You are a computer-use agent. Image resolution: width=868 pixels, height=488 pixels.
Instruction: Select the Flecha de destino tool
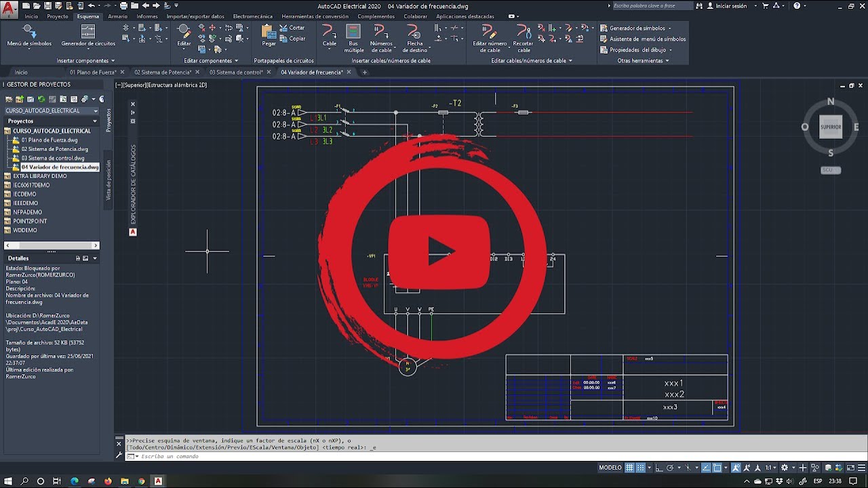click(414, 39)
